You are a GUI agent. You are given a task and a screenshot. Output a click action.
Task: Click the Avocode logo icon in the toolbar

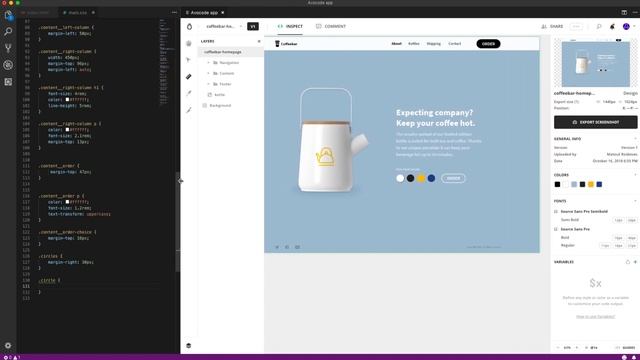click(x=189, y=27)
